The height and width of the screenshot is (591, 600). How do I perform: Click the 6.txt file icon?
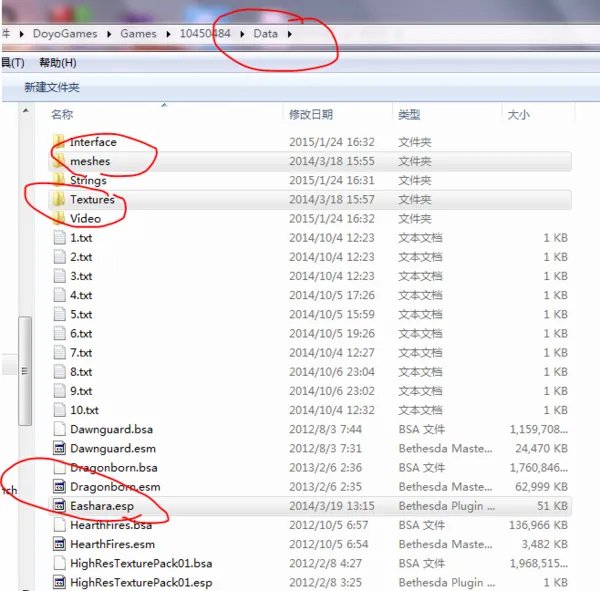tap(59, 333)
